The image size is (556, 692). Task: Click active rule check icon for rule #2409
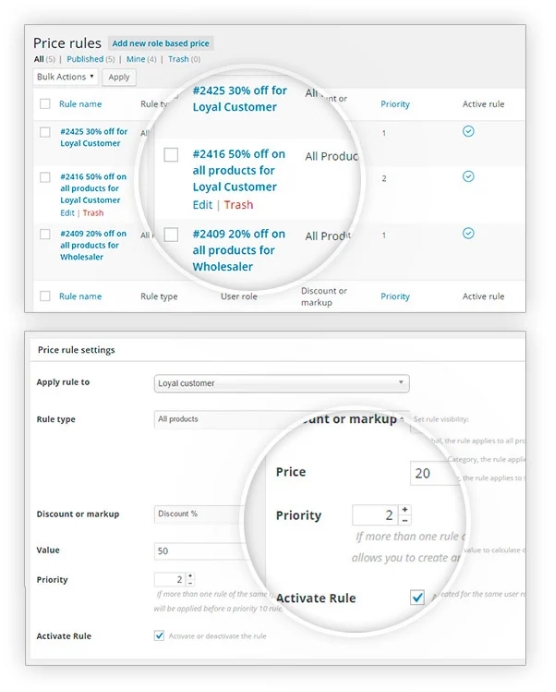[468, 233]
